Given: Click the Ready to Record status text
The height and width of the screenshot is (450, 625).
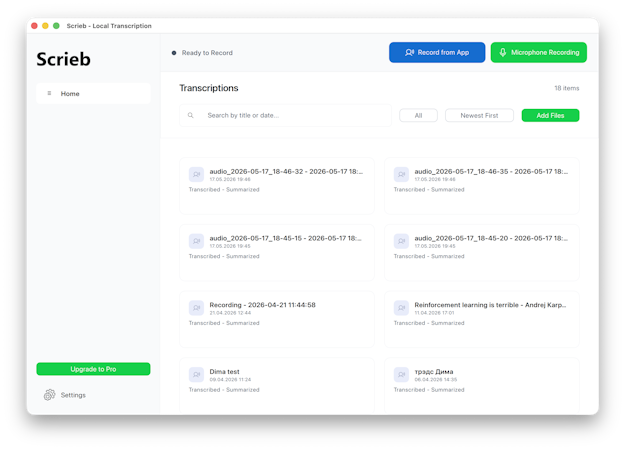Looking at the screenshot, I should pyautogui.click(x=207, y=53).
